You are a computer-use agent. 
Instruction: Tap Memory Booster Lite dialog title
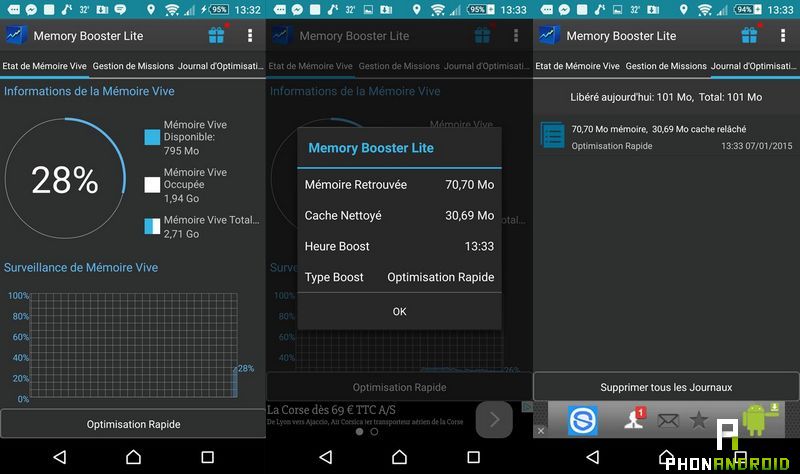371,148
